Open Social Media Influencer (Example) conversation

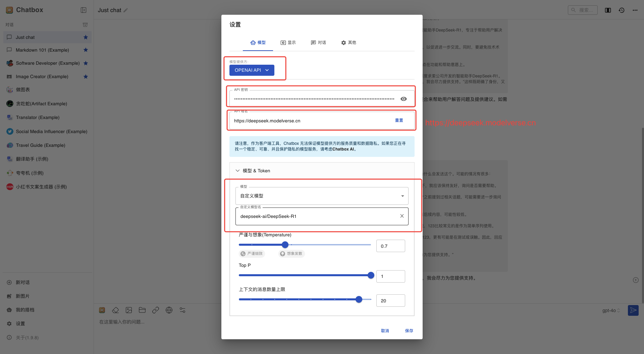47,131
